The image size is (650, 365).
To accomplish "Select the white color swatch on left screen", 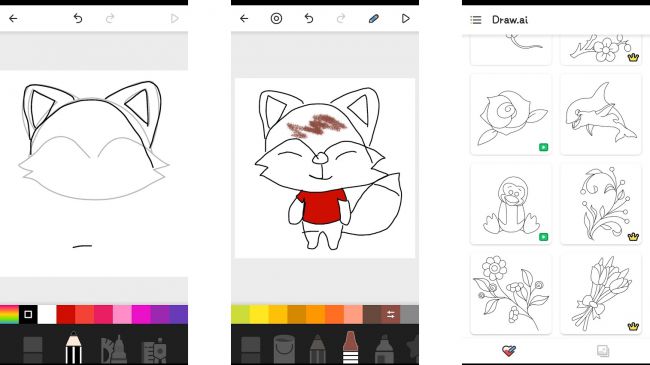I will click(x=47, y=314).
